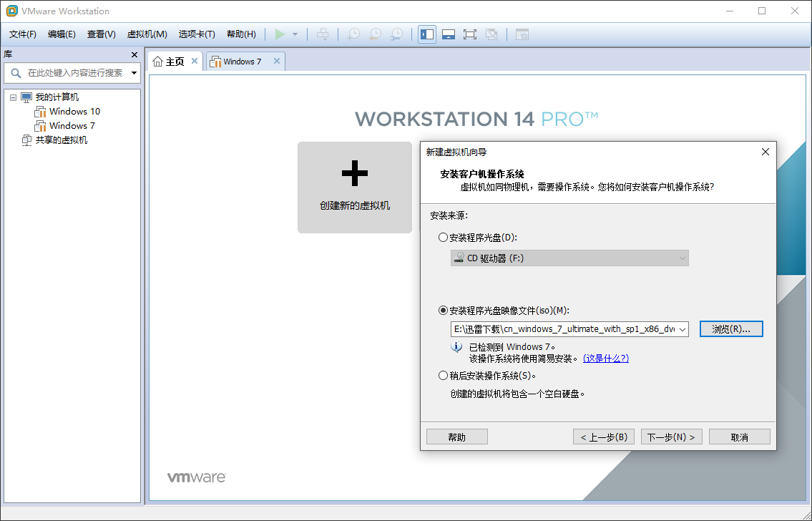Click the 安装客户机操作系统 heading

482,174
